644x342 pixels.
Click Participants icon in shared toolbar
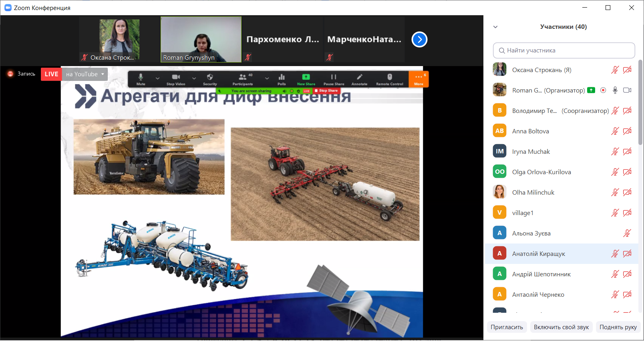243,79
